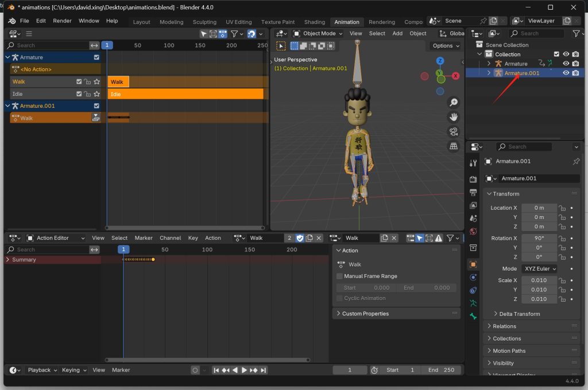The height and width of the screenshot is (390, 588).
Task: Toggle the Armature.001 checkbox in NLA
Action: [x=96, y=106]
